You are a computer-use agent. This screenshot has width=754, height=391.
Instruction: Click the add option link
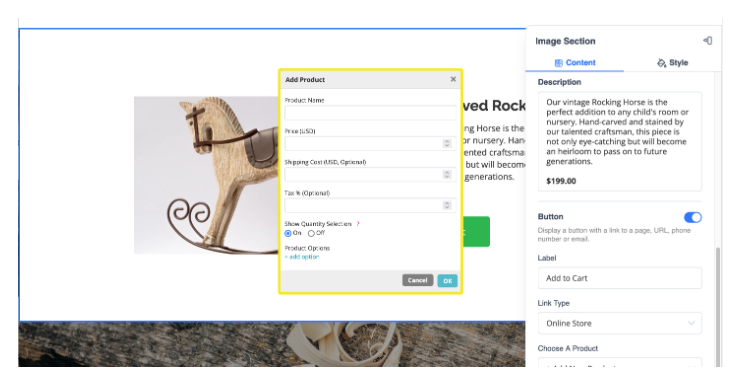pos(302,257)
